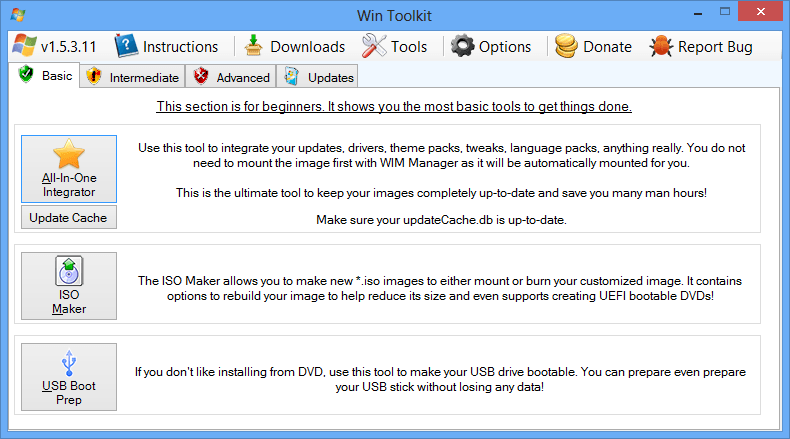
Task: Click the orange bug Report Bug icon
Action: 661,46
